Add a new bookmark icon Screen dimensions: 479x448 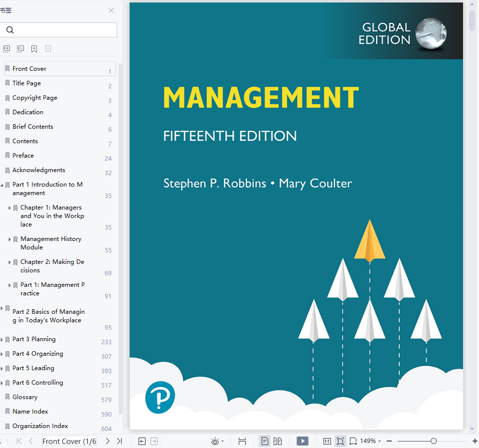point(34,48)
